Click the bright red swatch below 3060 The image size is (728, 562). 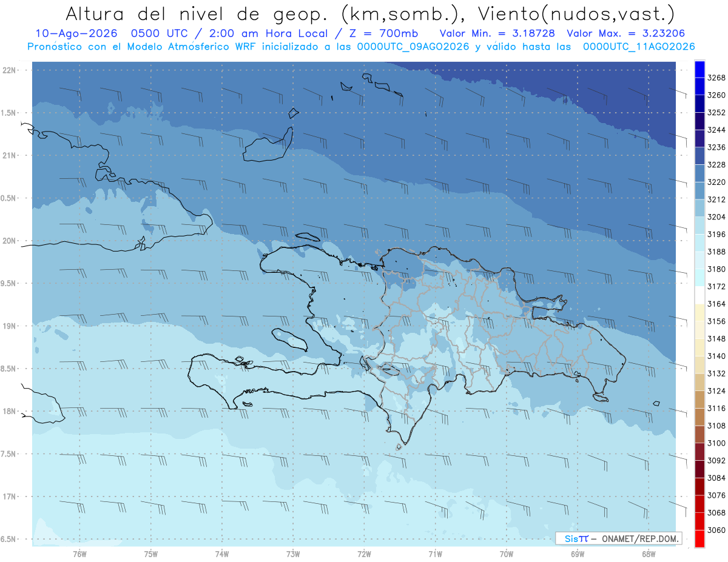699,538
